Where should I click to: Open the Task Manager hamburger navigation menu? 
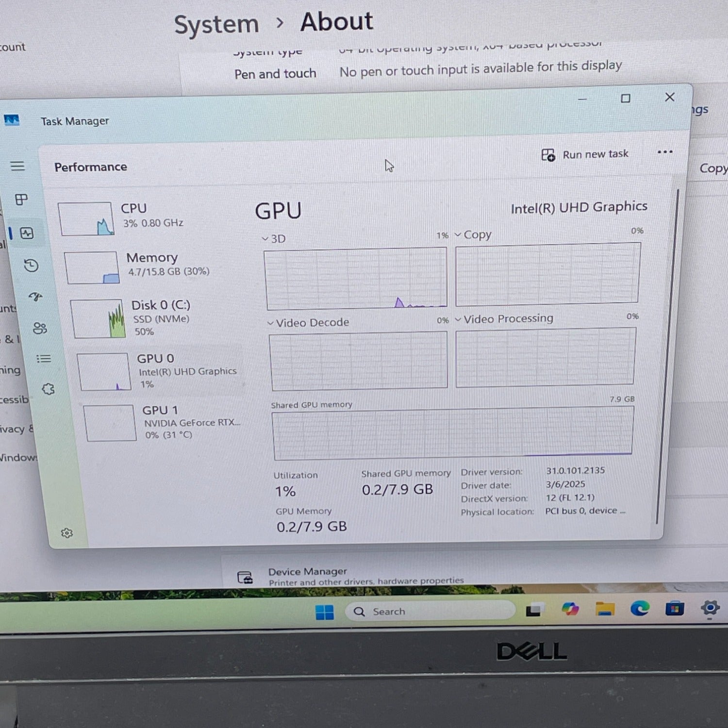coord(17,166)
